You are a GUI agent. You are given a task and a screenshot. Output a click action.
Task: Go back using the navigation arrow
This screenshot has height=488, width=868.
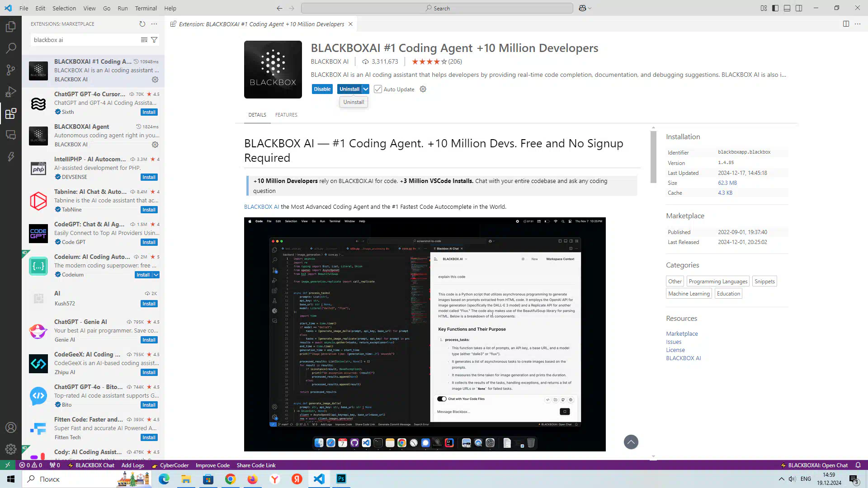coord(279,8)
